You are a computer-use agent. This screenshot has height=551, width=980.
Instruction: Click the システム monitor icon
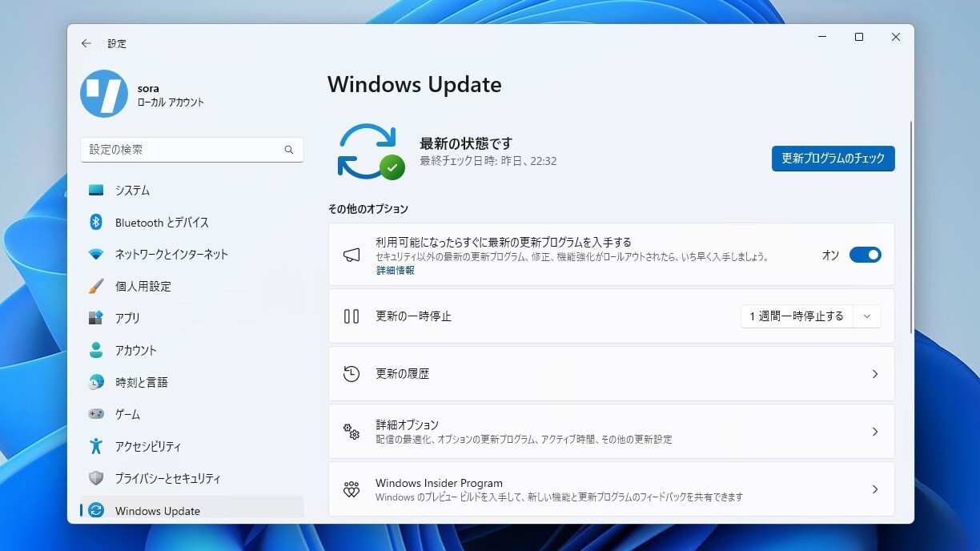(x=96, y=191)
